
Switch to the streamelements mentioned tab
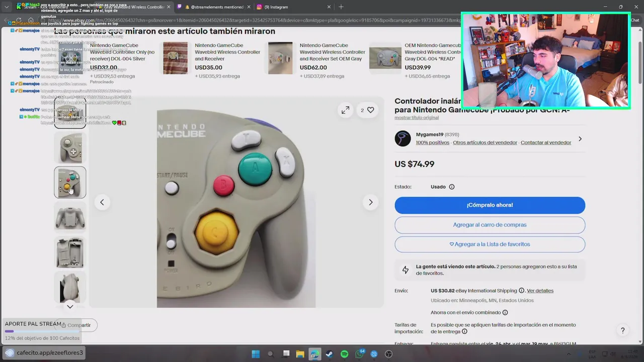pyautogui.click(x=213, y=7)
